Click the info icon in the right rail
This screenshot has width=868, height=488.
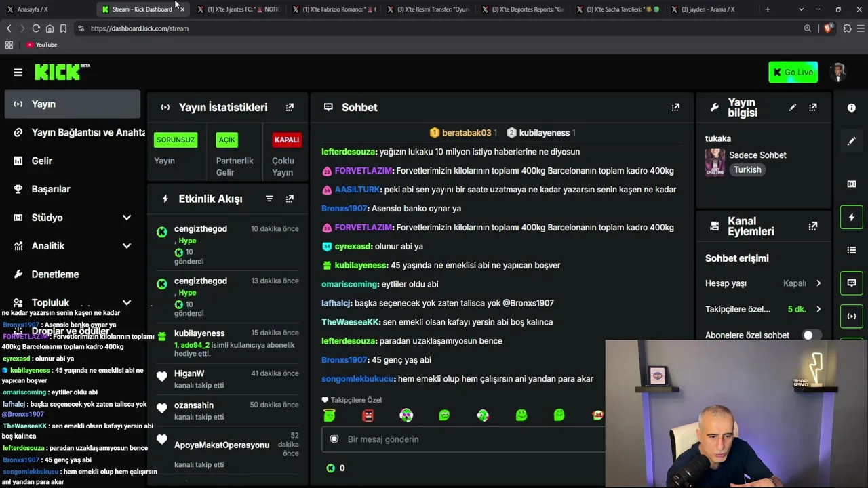(x=852, y=108)
